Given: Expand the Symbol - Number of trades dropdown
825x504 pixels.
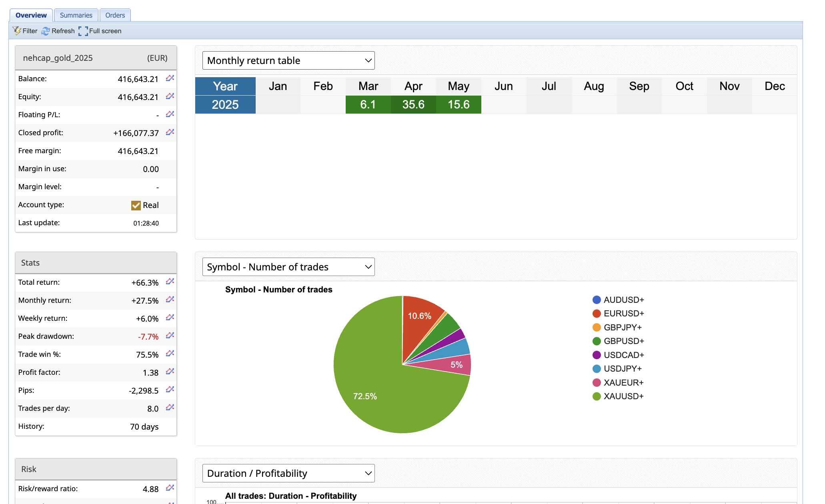Looking at the screenshot, I should click(x=288, y=267).
